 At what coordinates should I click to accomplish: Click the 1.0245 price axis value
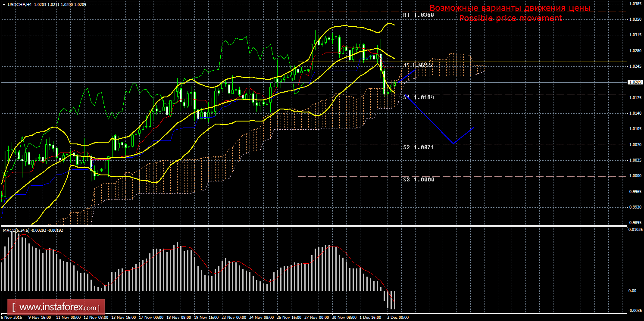(x=635, y=67)
